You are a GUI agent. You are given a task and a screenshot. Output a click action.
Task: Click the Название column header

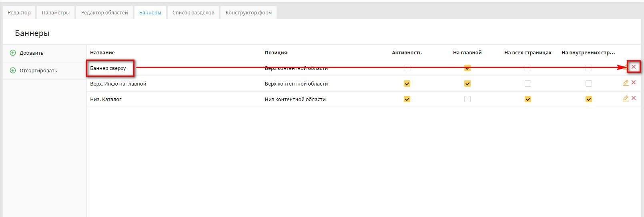pyautogui.click(x=102, y=52)
